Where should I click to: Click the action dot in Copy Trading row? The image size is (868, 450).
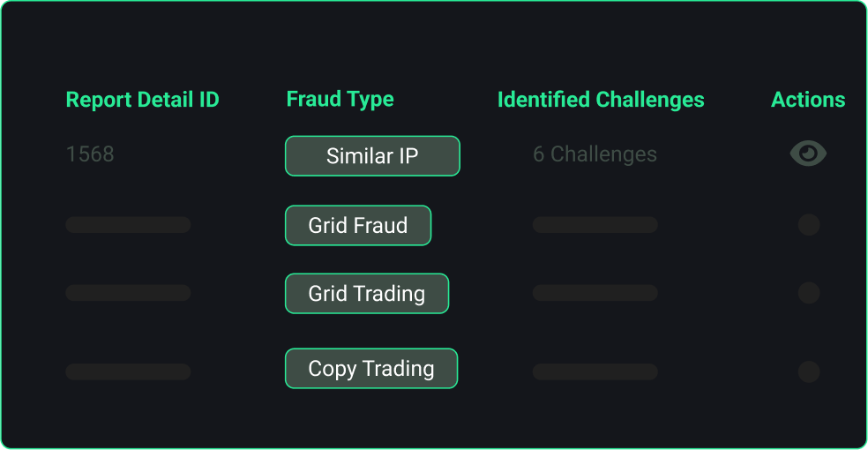[x=809, y=371]
